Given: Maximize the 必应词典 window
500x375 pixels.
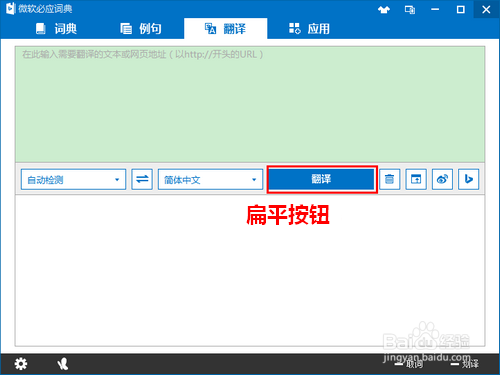Looking at the screenshot, I should point(461,9).
